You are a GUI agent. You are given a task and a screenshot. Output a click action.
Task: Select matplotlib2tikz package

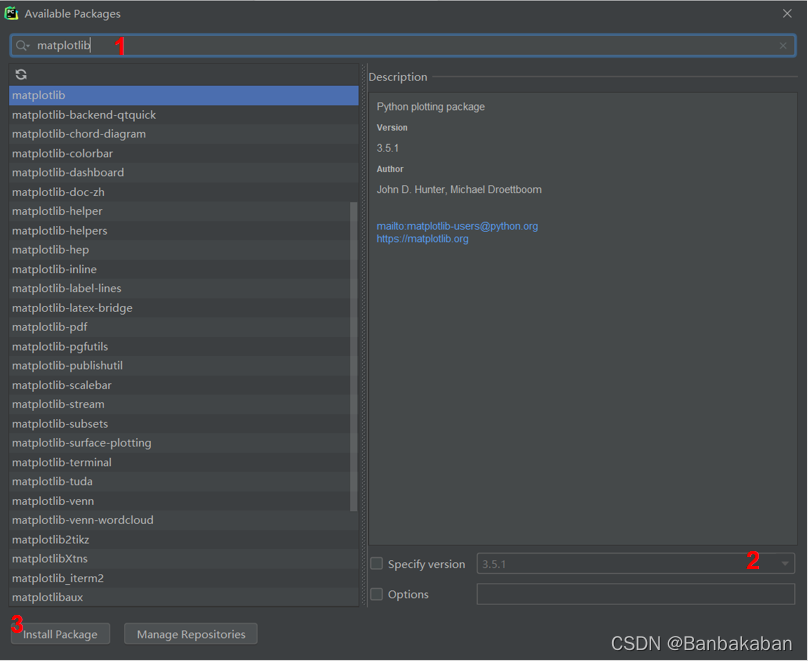(x=183, y=540)
